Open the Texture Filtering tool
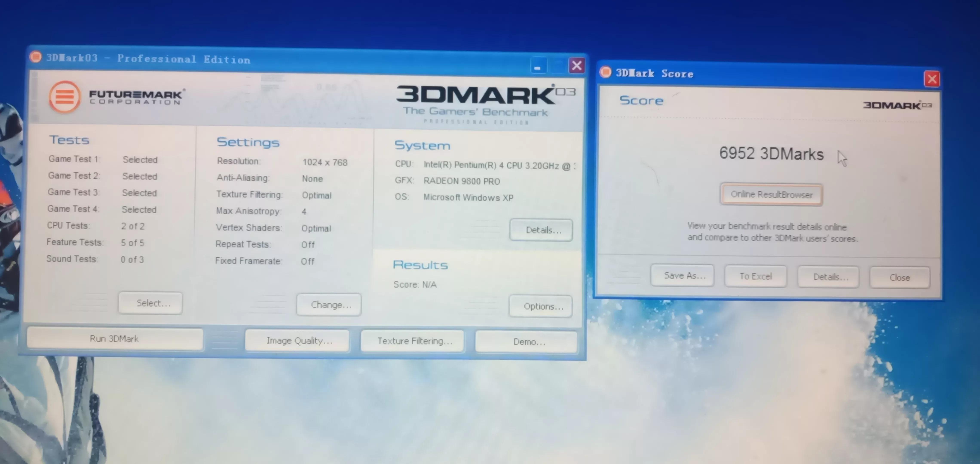 click(413, 341)
